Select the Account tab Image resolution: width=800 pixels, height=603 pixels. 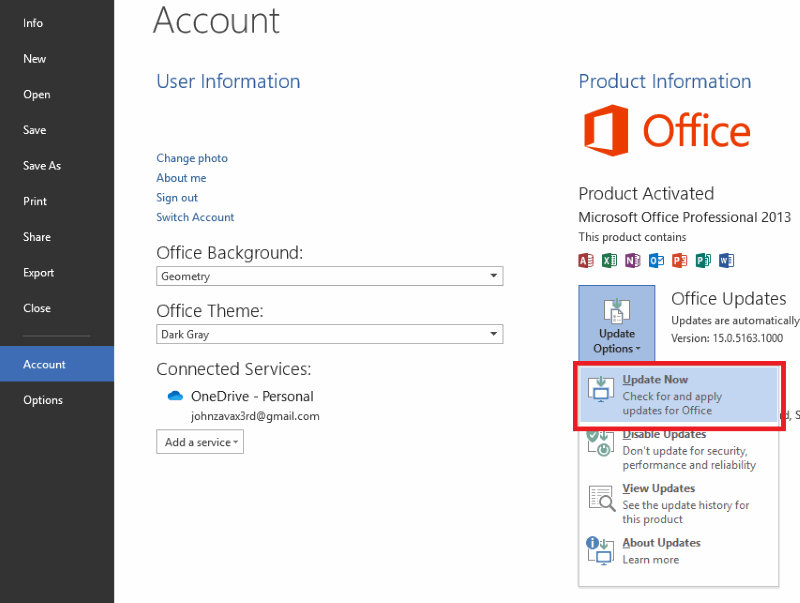57,364
